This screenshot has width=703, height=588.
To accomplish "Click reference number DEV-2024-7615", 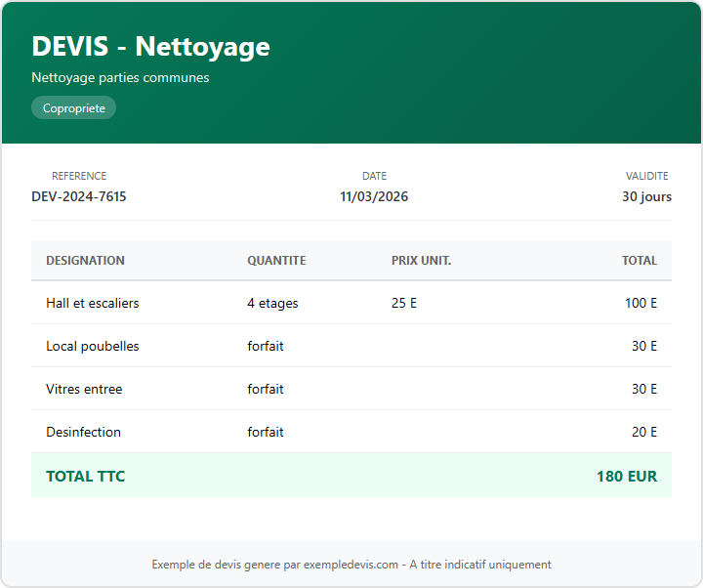I will click(79, 196).
